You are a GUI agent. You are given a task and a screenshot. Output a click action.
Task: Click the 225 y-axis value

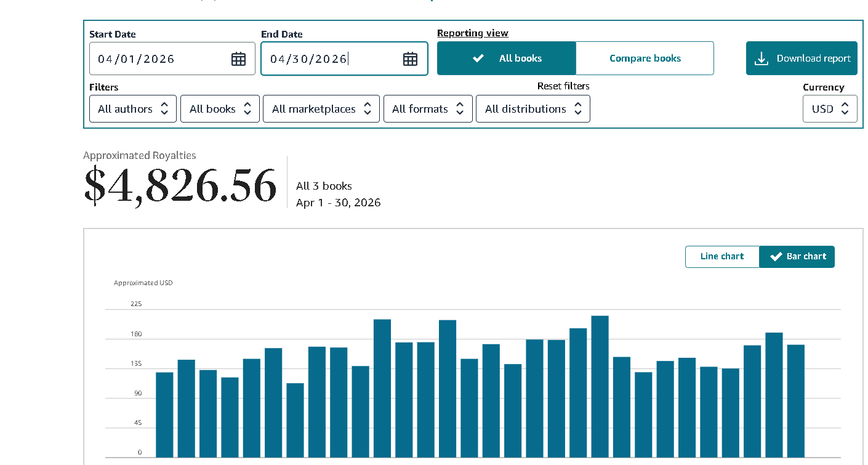click(136, 304)
